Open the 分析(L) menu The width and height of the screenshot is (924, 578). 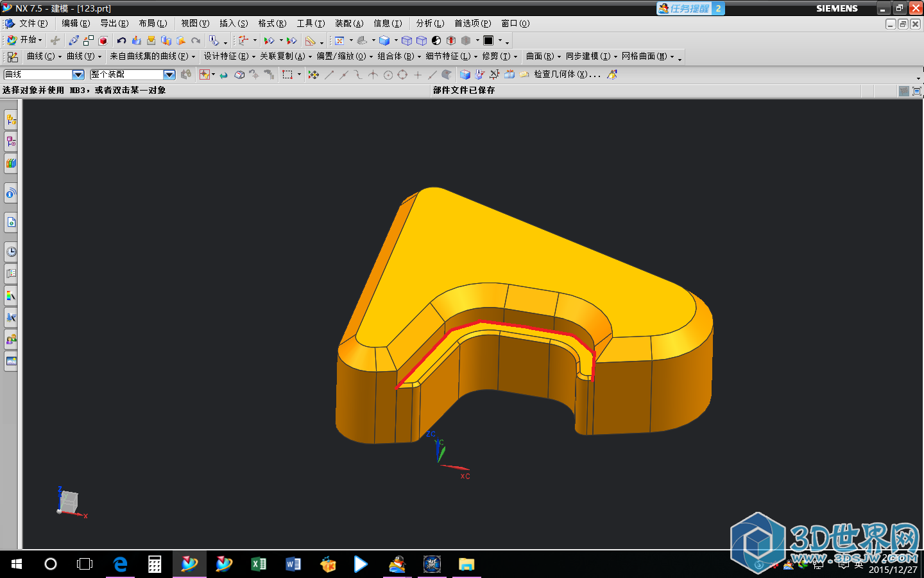(x=430, y=23)
